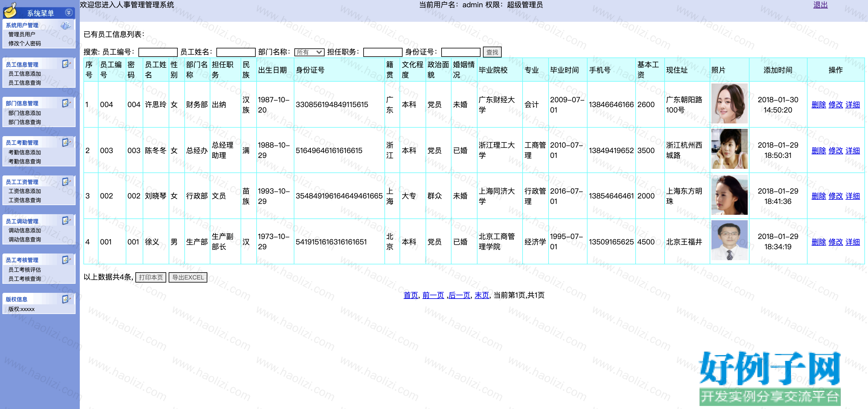Click 修改 in the 刘晓琴 row
The width and height of the screenshot is (868, 409).
coord(836,196)
